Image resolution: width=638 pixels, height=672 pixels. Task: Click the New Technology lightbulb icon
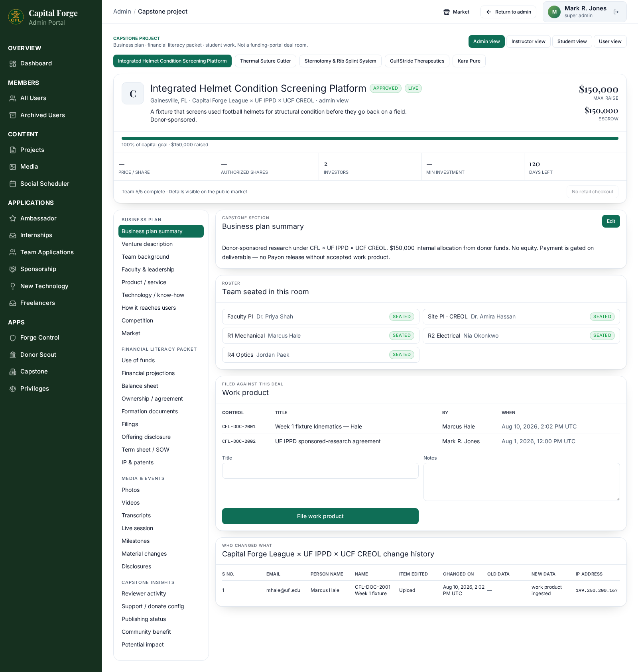click(13, 286)
